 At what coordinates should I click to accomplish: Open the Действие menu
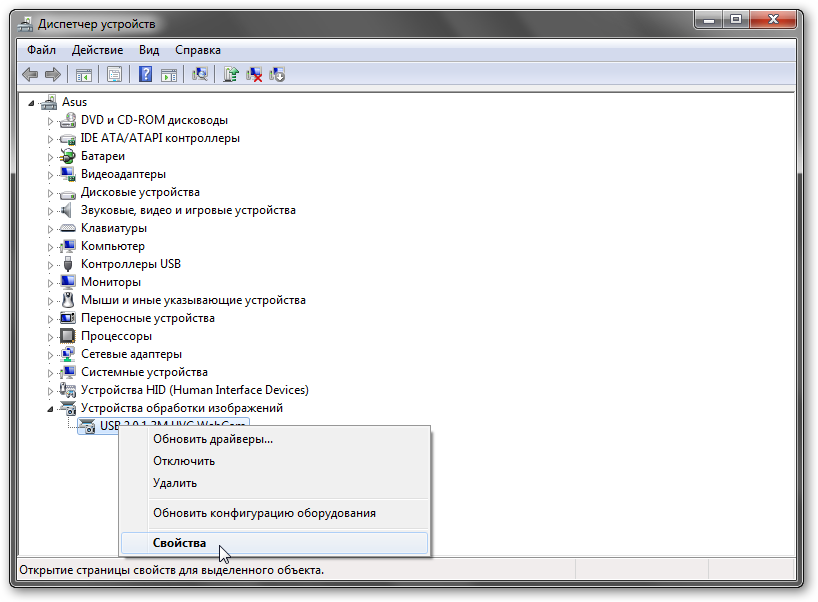98,50
